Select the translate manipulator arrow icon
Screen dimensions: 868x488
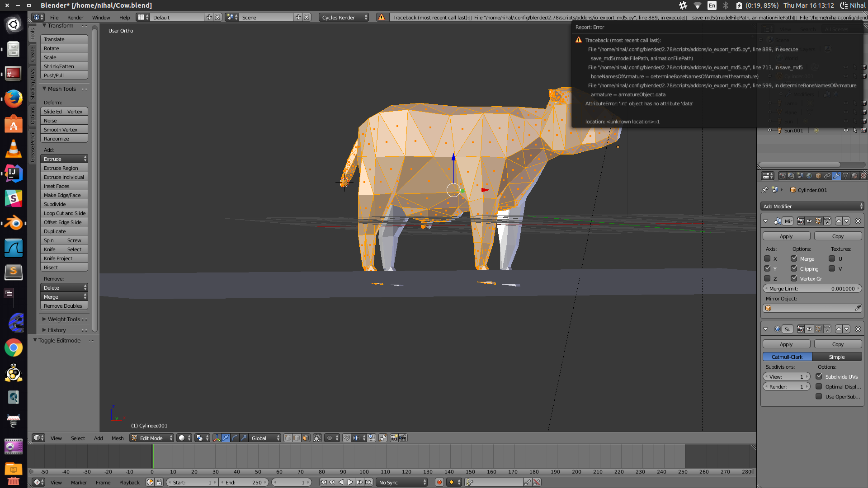click(226, 438)
